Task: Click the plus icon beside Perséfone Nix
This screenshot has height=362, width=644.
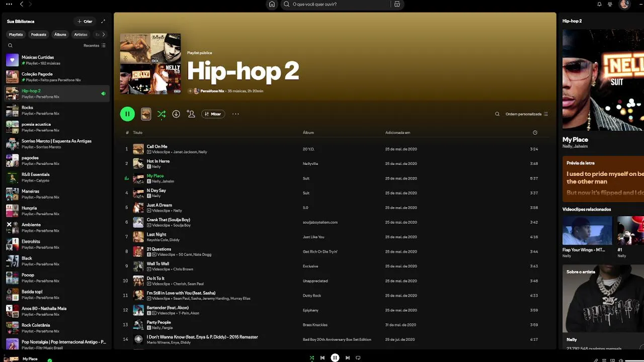Action: point(190,91)
